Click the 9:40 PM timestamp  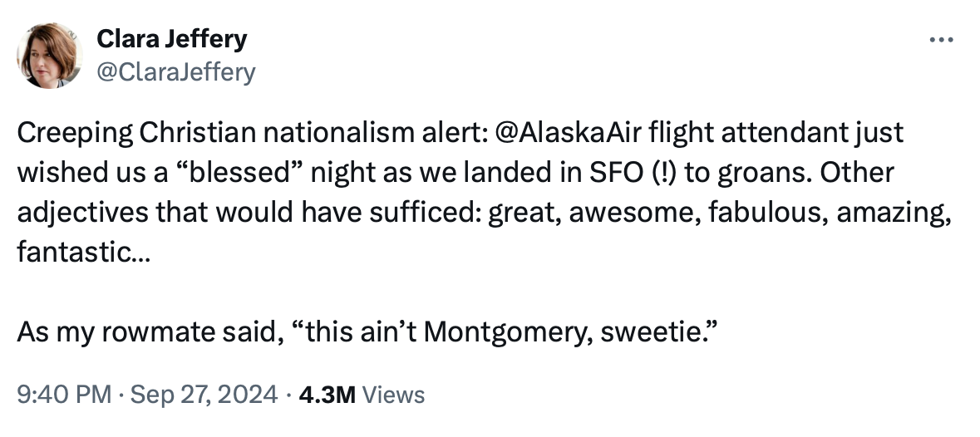pyautogui.click(x=57, y=394)
